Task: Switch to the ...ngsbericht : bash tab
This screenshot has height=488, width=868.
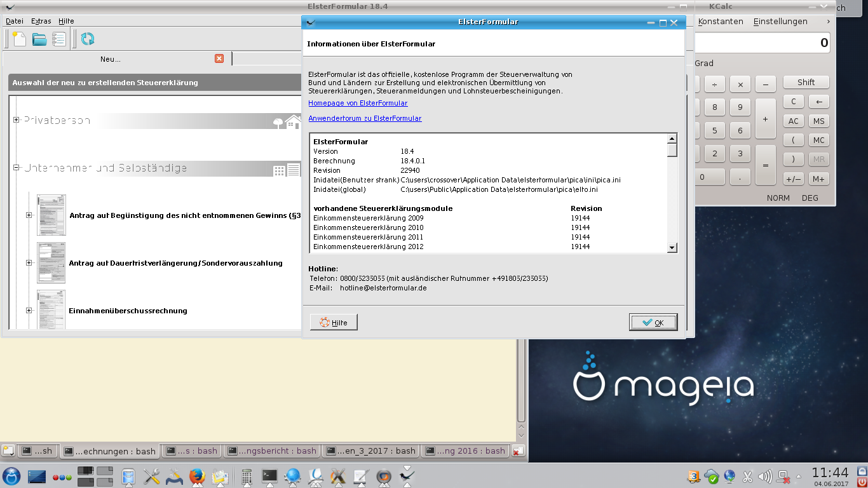Action: point(272,451)
